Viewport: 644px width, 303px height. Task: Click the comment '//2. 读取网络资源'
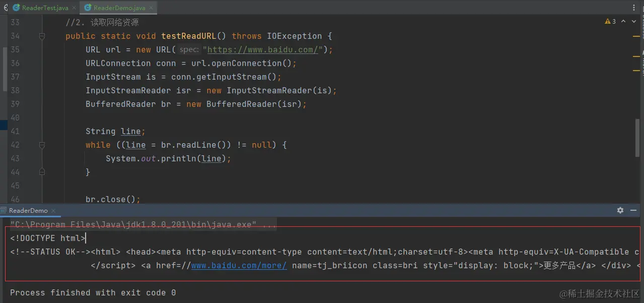coord(102,23)
